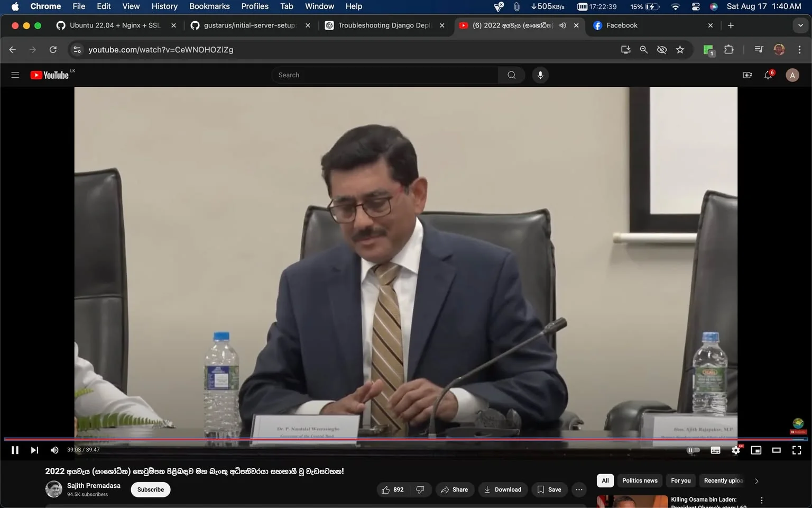Screen dimensions: 812x508
Task: Open the Bookmarks menu
Action: 209,6
